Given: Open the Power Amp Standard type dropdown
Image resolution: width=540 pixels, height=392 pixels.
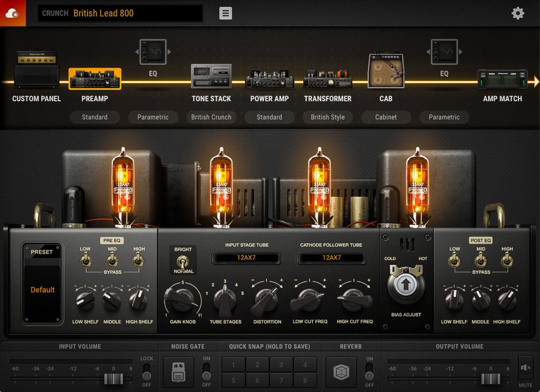Looking at the screenshot, I should pyautogui.click(x=269, y=117).
